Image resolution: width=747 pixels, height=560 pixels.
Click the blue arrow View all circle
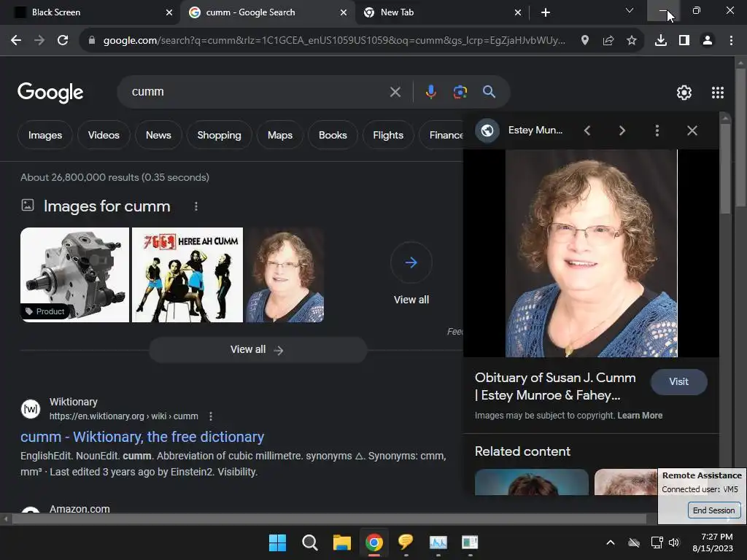411,262
